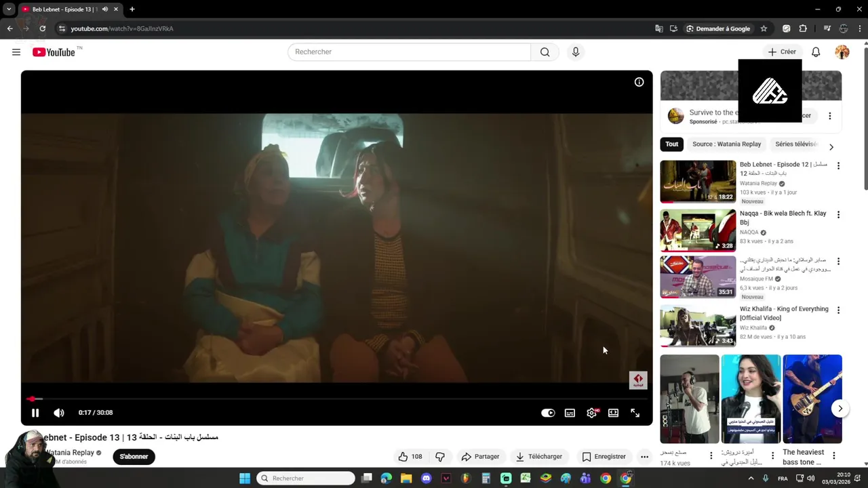Click the Enregistrer button
Viewport: 868px width, 488px height.
tap(604, 457)
